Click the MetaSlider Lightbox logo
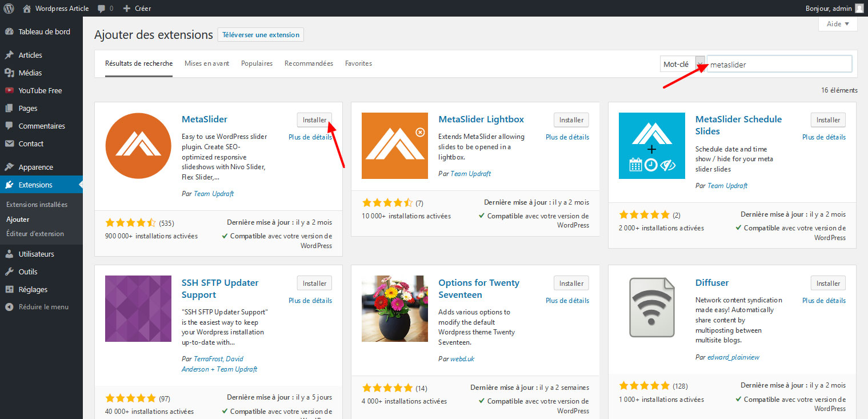 coord(395,146)
